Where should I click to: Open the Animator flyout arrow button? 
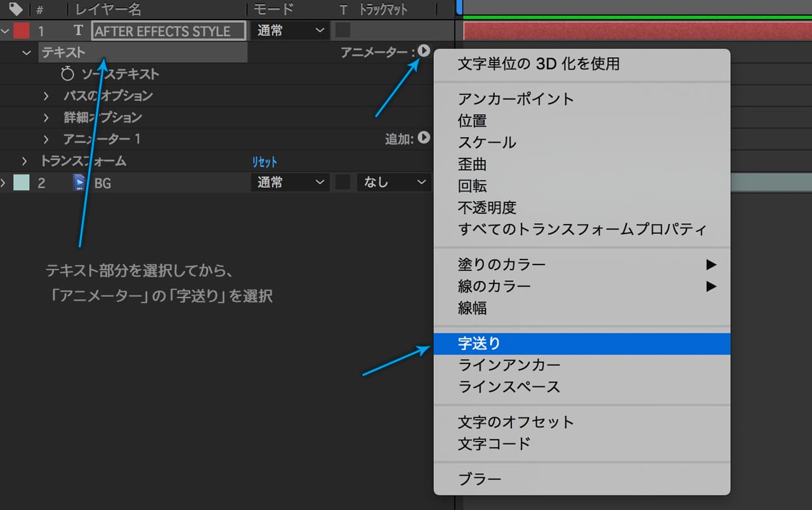click(424, 51)
